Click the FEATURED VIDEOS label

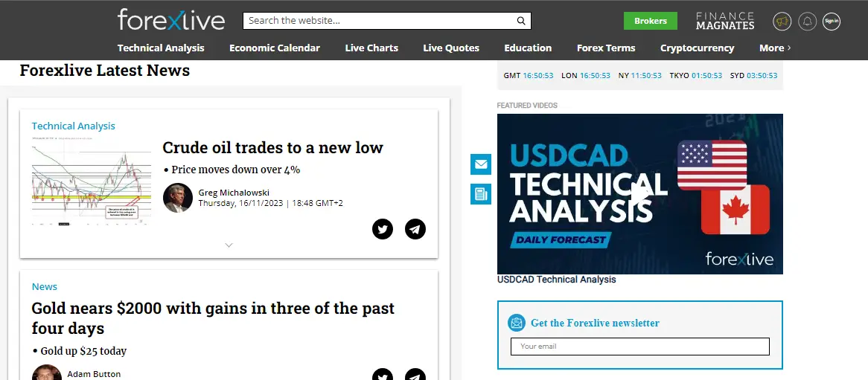[x=527, y=105]
